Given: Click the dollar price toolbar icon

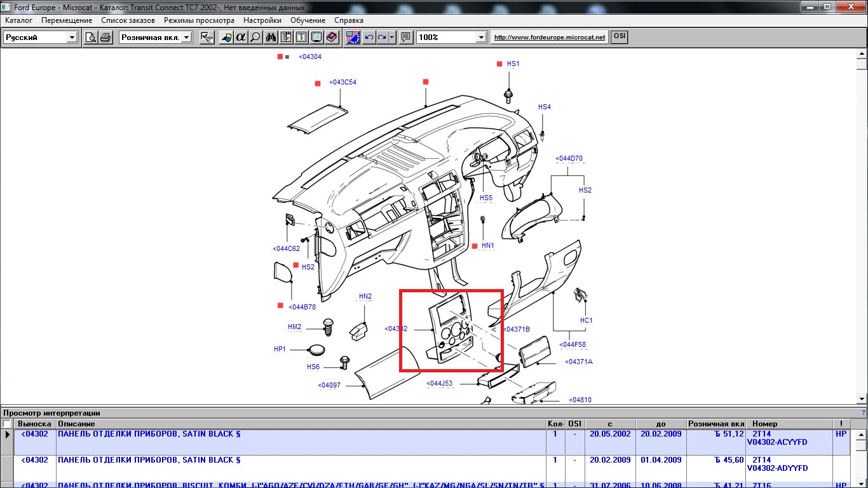Looking at the screenshot, I should (x=301, y=37).
